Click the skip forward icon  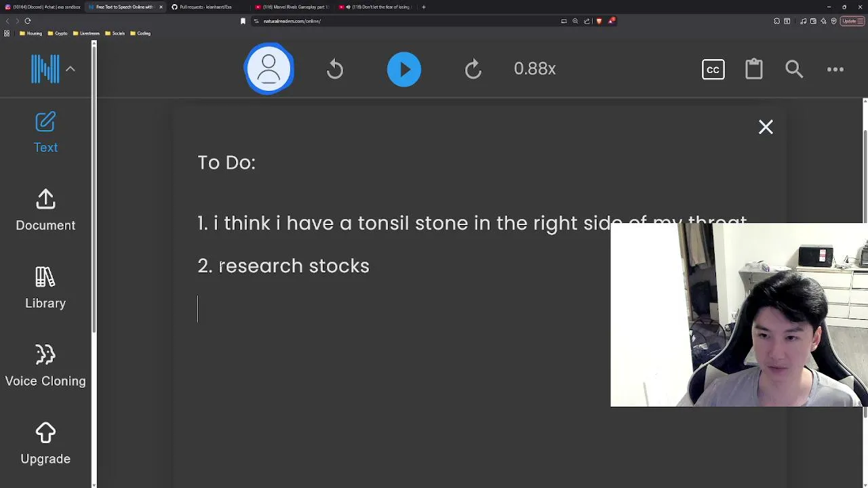click(473, 69)
